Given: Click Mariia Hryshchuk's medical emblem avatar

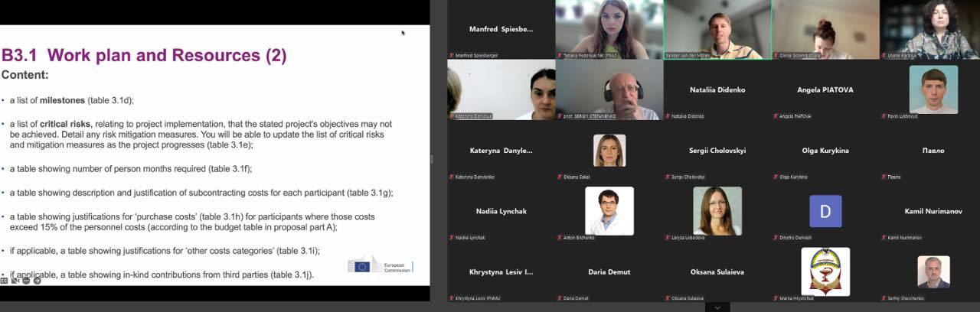Looking at the screenshot, I should [825, 271].
